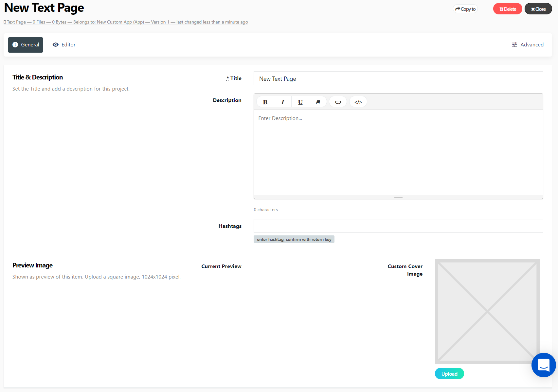Toggle italic formatting in description toolbar

click(283, 102)
